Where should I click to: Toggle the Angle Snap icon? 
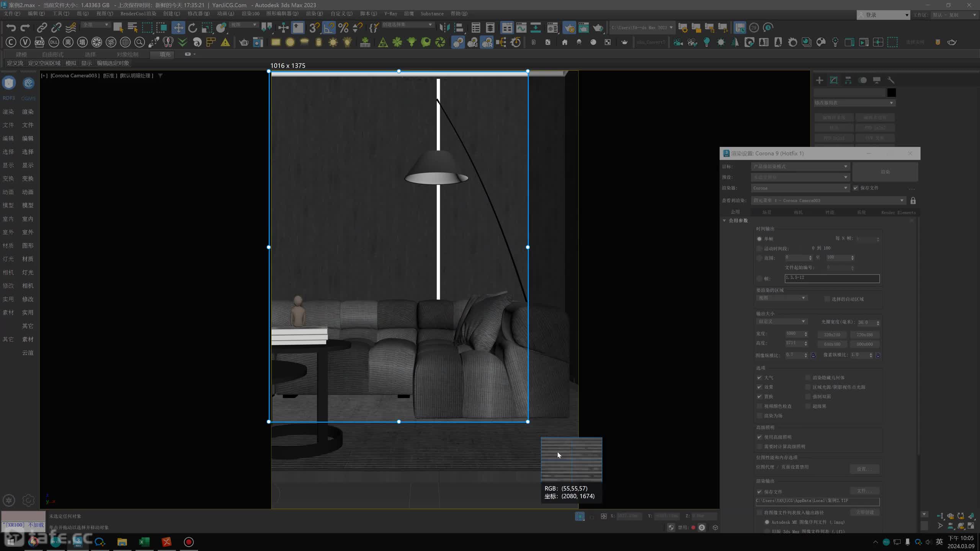point(329,28)
